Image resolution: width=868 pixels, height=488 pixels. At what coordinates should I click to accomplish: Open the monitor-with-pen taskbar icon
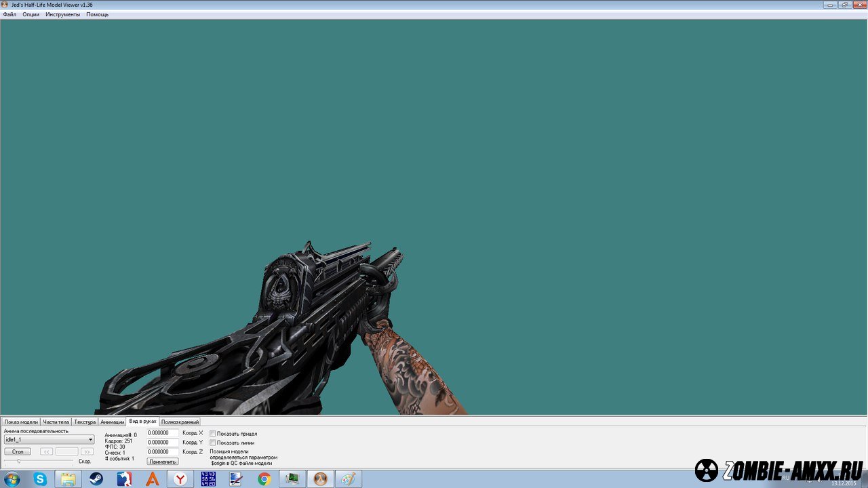236,479
